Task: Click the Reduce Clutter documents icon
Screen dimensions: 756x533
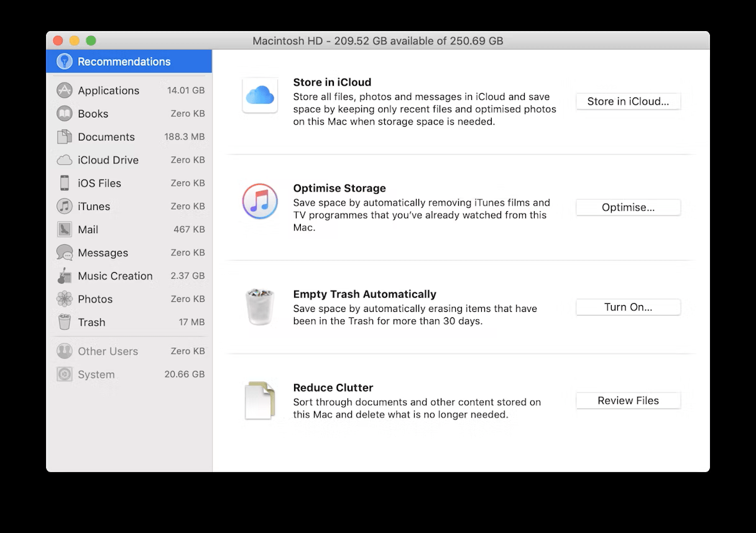Action: [x=260, y=400]
